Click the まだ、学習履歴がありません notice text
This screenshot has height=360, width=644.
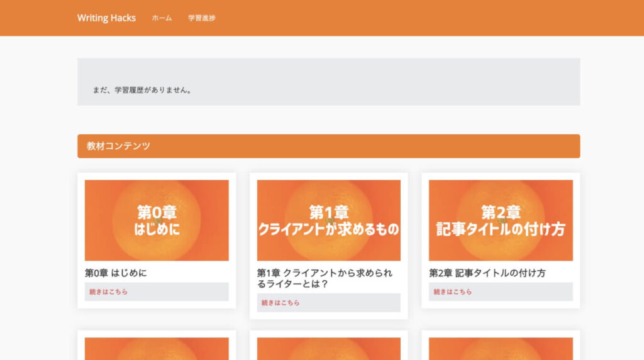[142, 90]
